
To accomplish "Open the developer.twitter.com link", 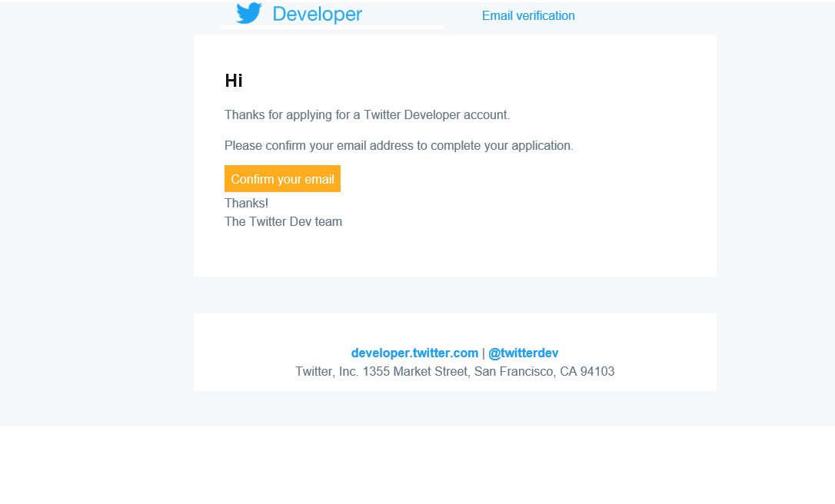I will pyautogui.click(x=414, y=353).
